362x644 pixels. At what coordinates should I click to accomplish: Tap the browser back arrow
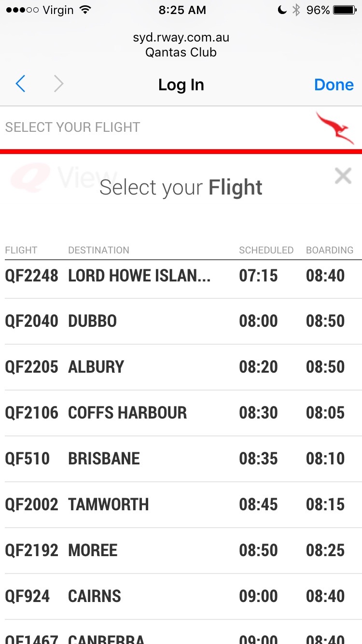tap(20, 84)
